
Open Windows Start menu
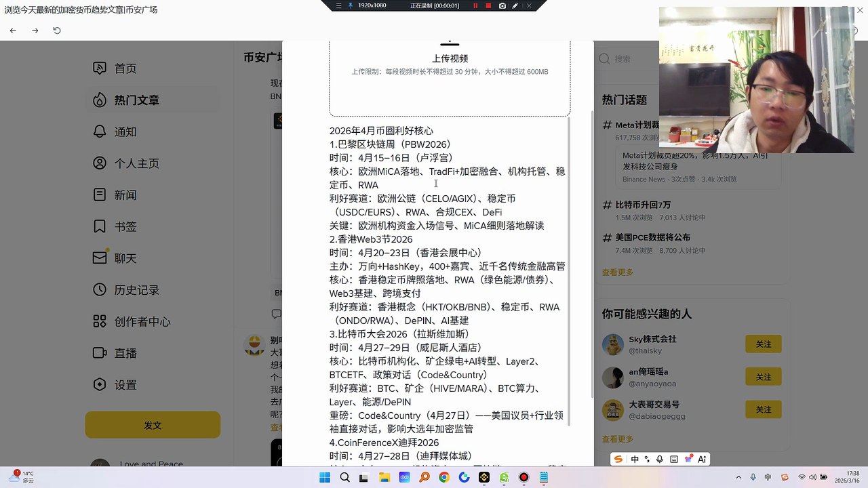pyautogui.click(x=325, y=477)
